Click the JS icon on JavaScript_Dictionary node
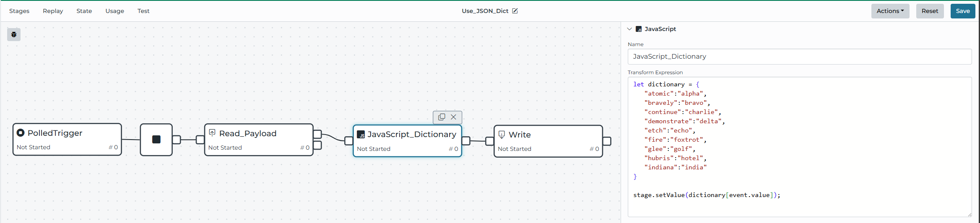Image resolution: width=980 pixels, height=223 pixels. click(x=361, y=135)
